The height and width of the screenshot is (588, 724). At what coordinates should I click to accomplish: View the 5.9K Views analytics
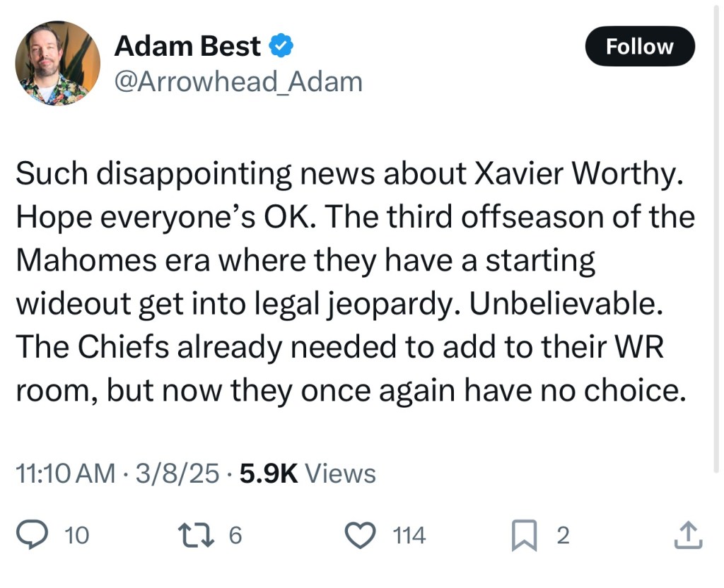[x=308, y=474]
